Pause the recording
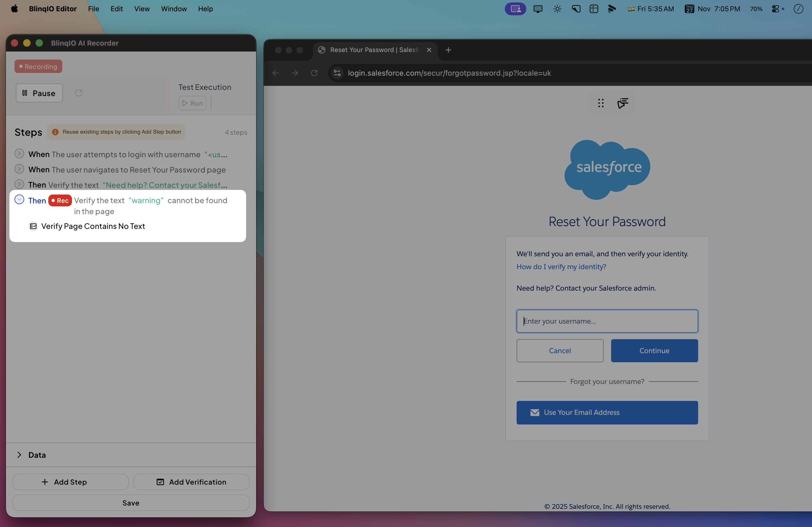The height and width of the screenshot is (527, 812). (39, 93)
